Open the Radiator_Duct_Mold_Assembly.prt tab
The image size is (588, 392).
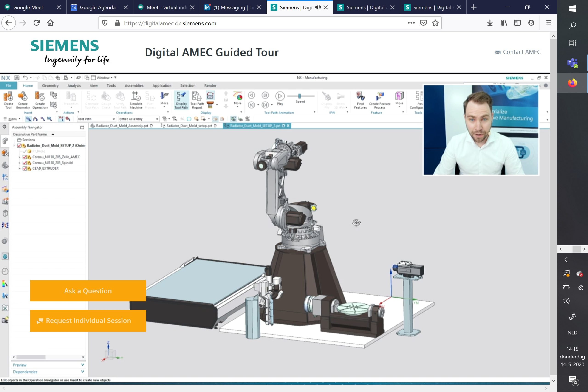[122, 126]
